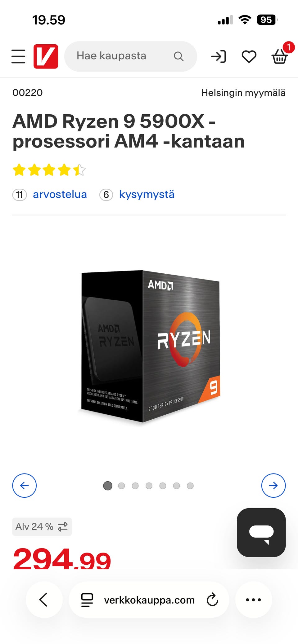Tap the Ryzen 9 product image
This screenshot has height=644, width=298.
point(150,346)
